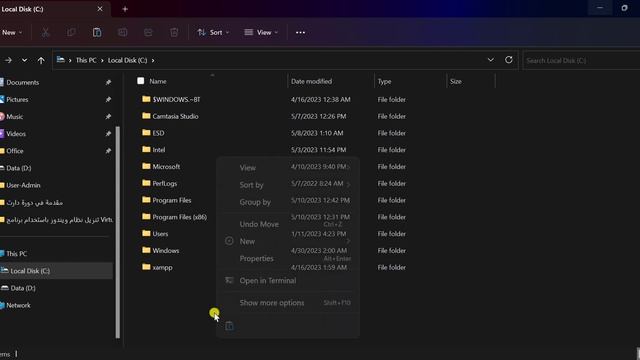The image size is (640, 360).
Task: Open the New dropdown in toolbar
Action: pyautogui.click(x=12, y=33)
